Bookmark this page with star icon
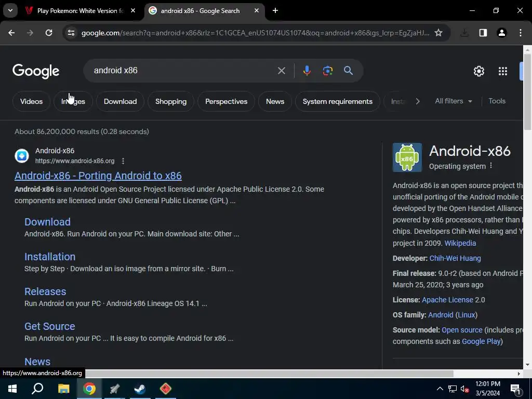 pos(438,33)
